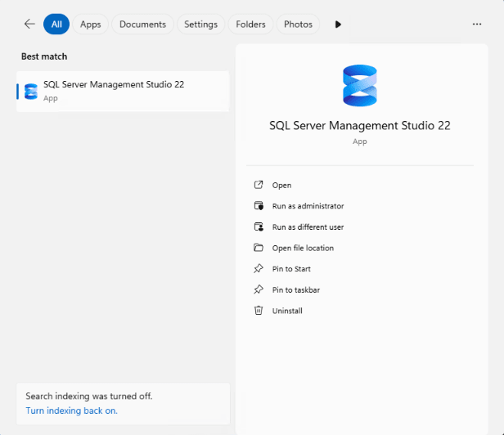This screenshot has width=504, height=435.
Task: Click the Best match heading
Action: (x=44, y=56)
